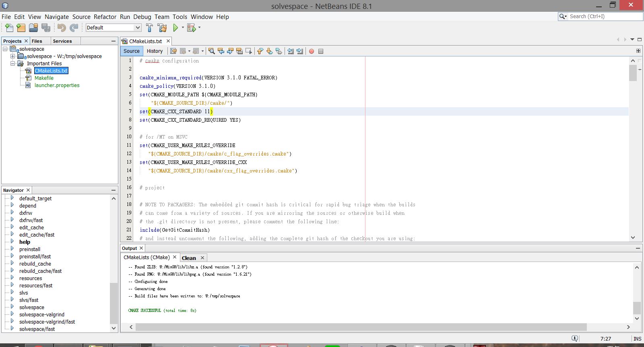644x347 pixels.
Task: Stop macro recording with square icon
Action: (x=321, y=51)
